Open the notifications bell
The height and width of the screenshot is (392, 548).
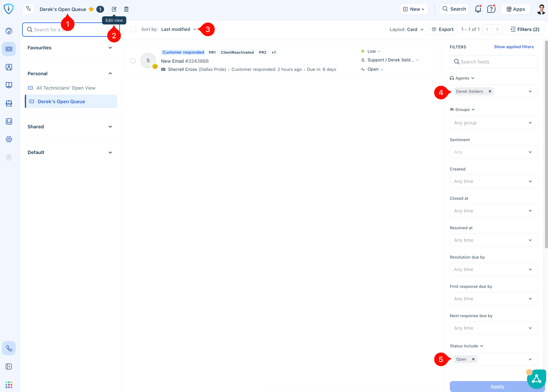click(x=478, y=9)
